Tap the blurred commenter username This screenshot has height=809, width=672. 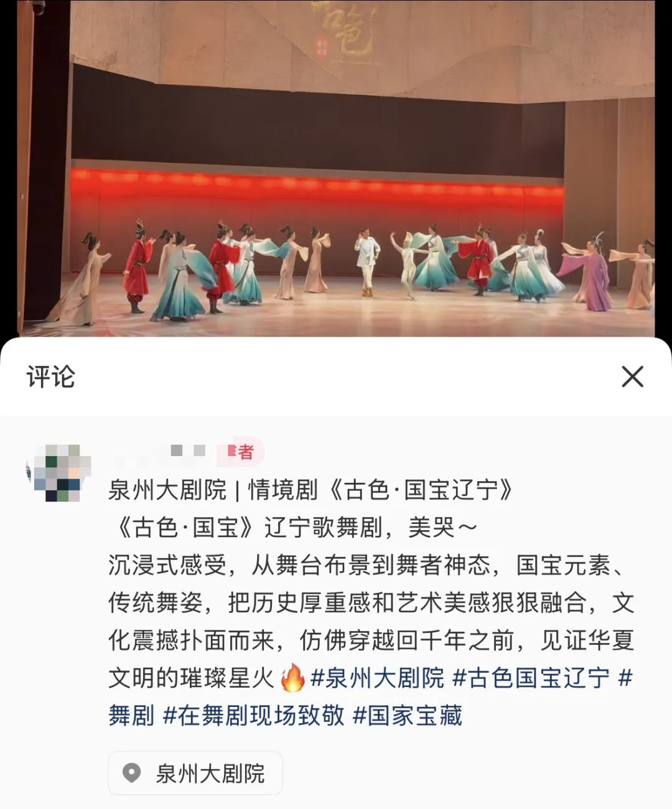pos(159,452)
